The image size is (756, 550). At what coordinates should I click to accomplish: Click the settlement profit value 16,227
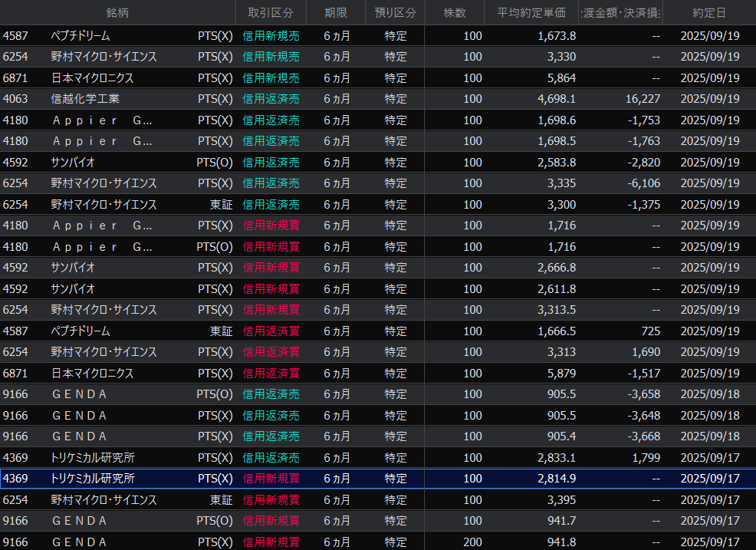pyautogui.click(x=643, y=99)
